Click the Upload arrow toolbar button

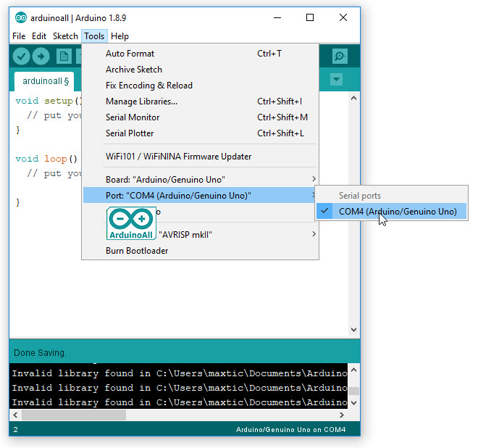[x=41, y=57]
